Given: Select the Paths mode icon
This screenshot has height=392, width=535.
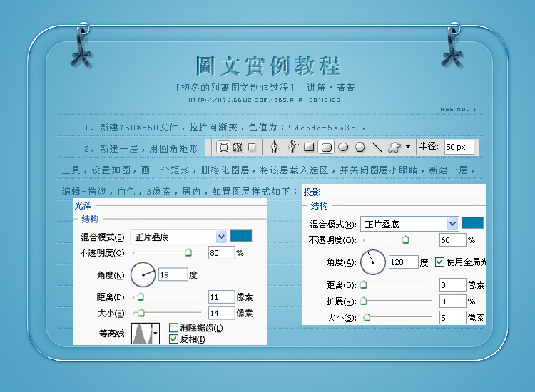Looking at the screenshot, I should pyautogui.click(x=238, y=148).
